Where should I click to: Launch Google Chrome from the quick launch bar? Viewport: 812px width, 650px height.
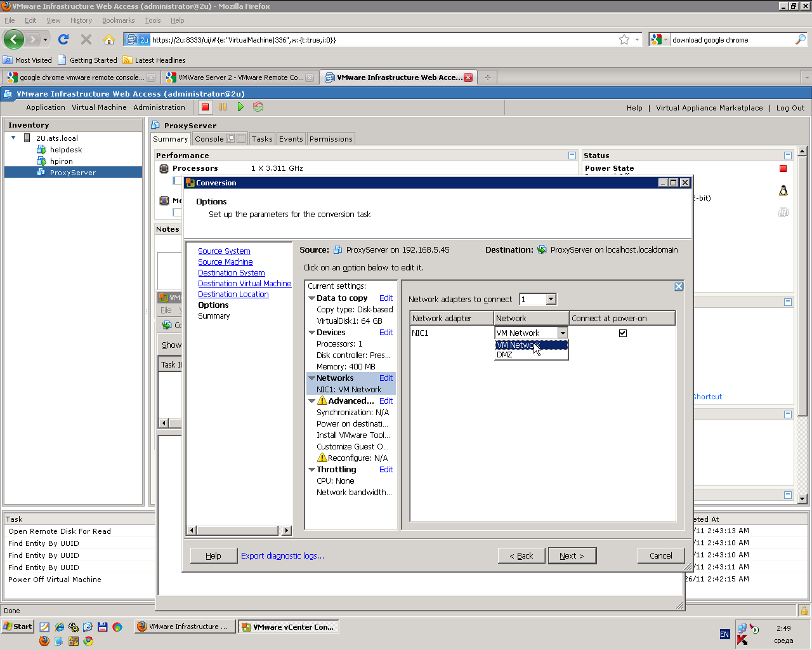88,641
